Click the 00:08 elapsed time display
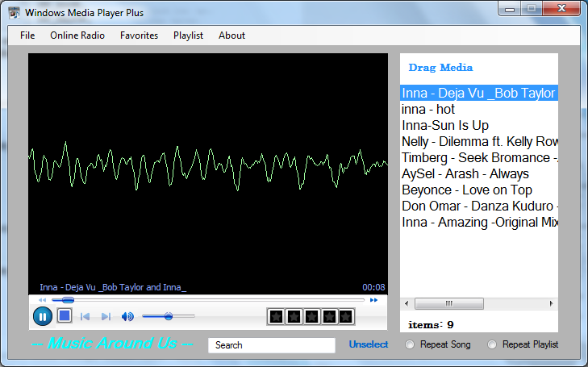Viewport: 588px width, 367px height. pos(373,287)
